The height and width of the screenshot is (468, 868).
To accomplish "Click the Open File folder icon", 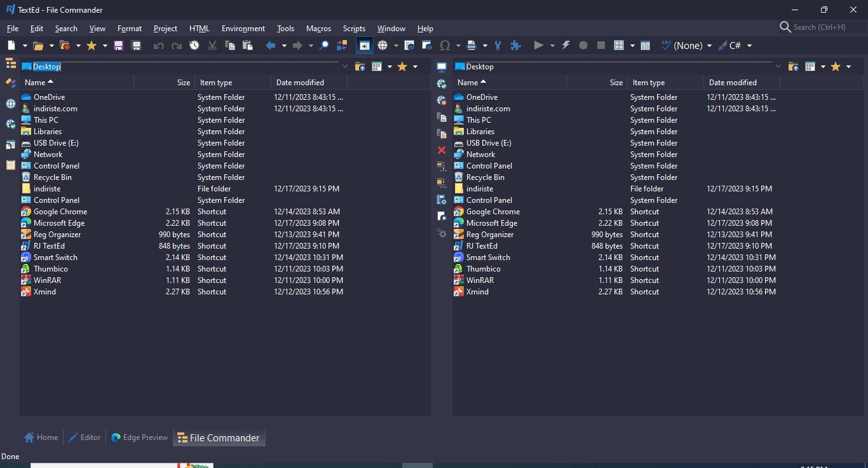I will point(38,46).
